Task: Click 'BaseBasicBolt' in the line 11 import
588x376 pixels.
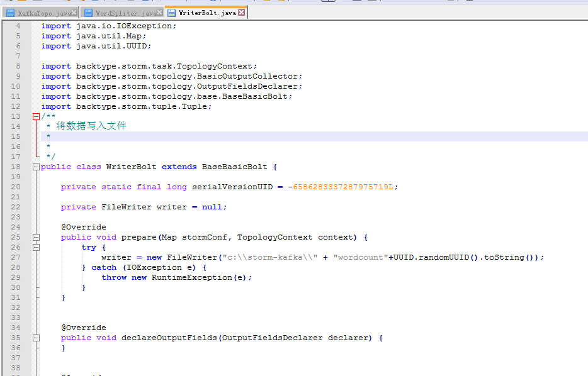Action: click(x=254, y=97)
